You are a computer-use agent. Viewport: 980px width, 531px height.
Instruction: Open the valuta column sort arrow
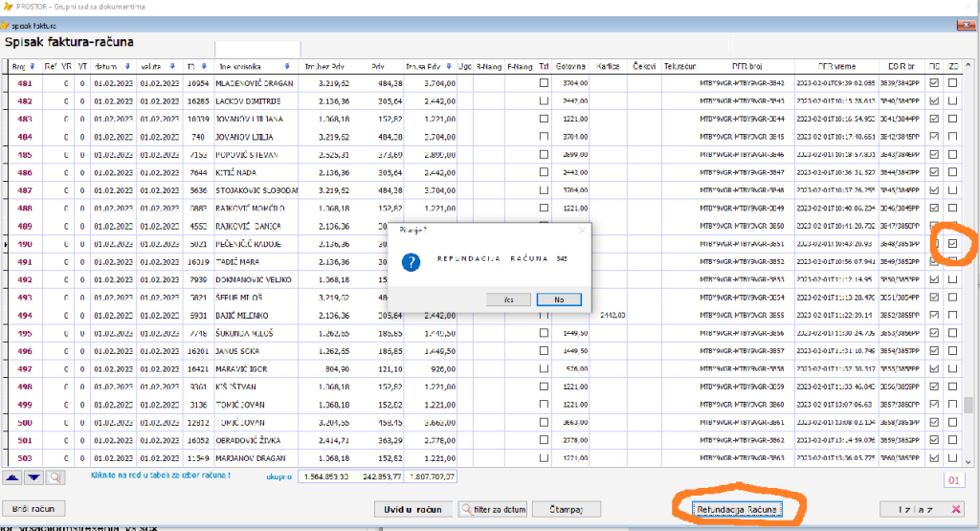click(172, 66)
